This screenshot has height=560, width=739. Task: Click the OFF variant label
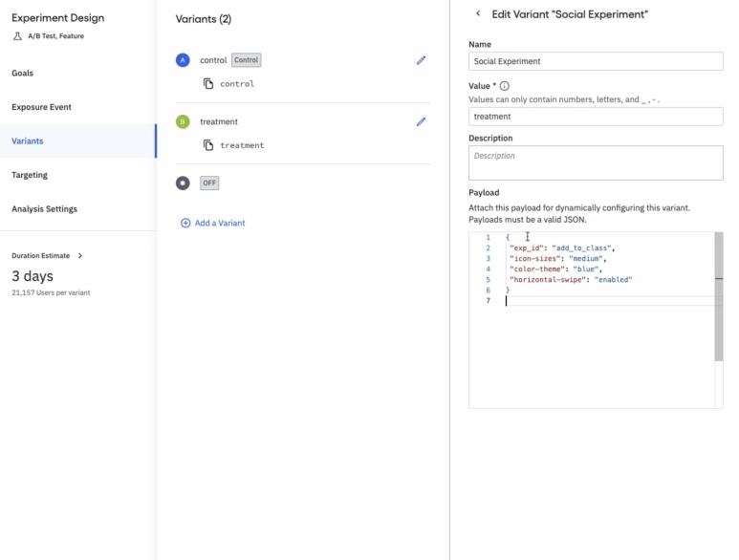(209, 183)
